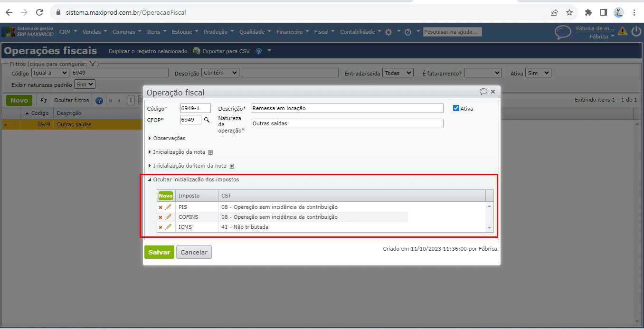644x329 pixels.
Task: Open the Vendas menu
Action: pos(95,32)
